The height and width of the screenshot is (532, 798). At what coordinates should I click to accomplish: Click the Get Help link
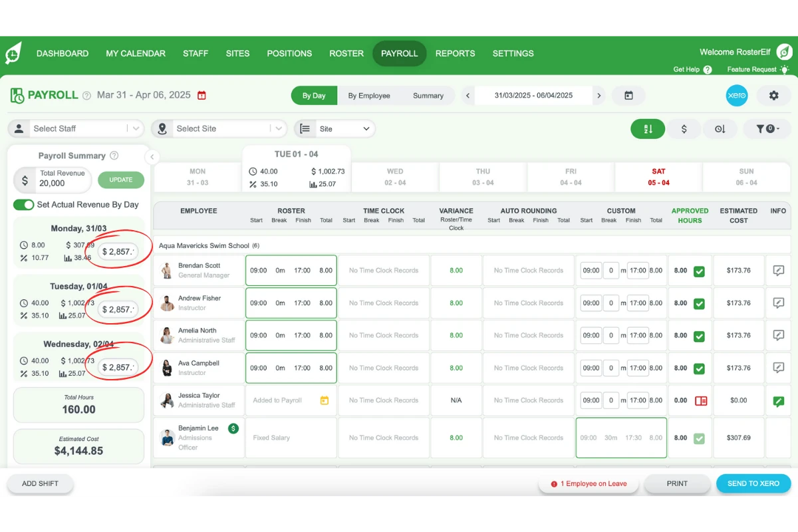[x=686, y=69]
